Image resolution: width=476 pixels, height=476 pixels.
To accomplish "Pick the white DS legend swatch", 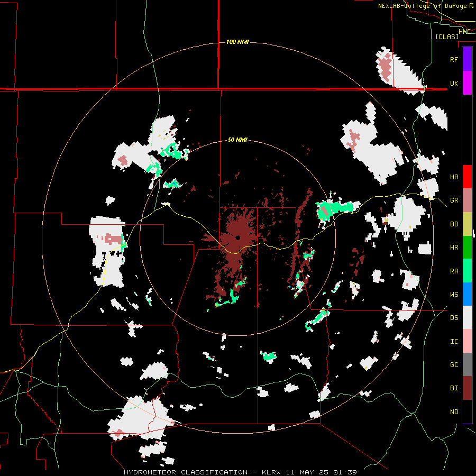I will click(467, 317).
